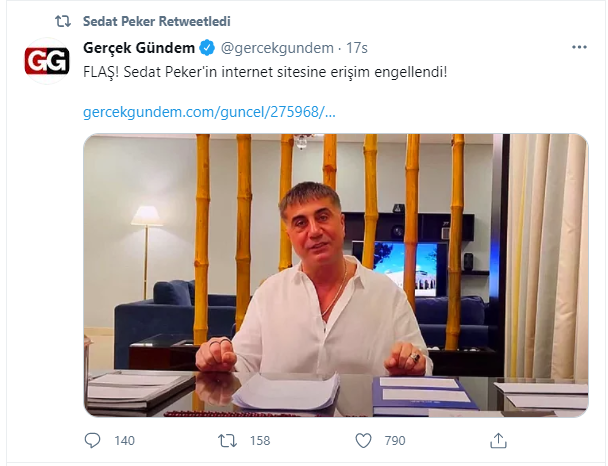Click the reply speech bubble icon
The image size is (608, 466).
pyautogui.click(x=92, y=440)
